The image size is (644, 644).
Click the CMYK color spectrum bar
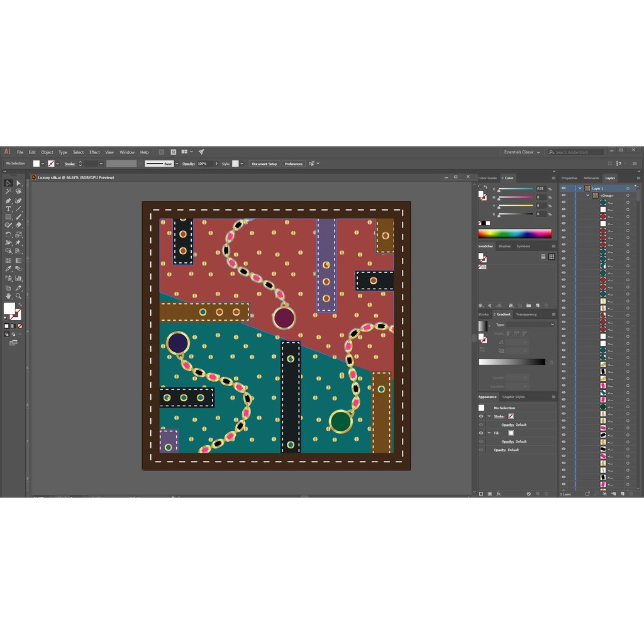[x=514, y=233]
